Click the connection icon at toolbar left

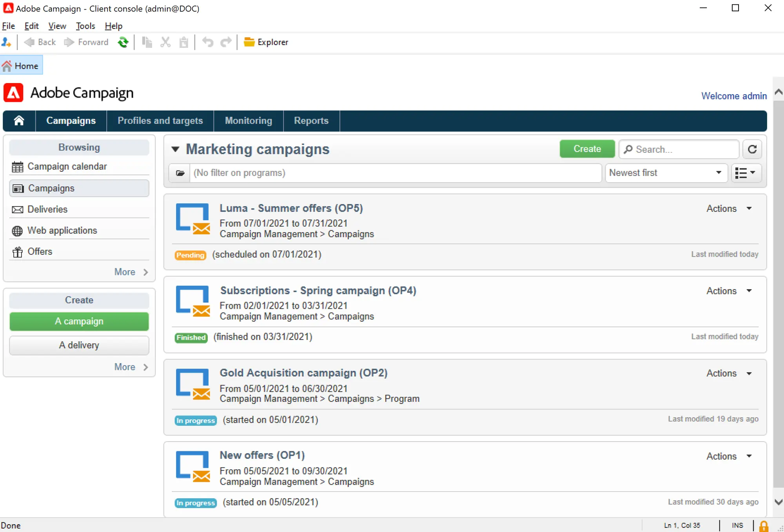(7, 42)
